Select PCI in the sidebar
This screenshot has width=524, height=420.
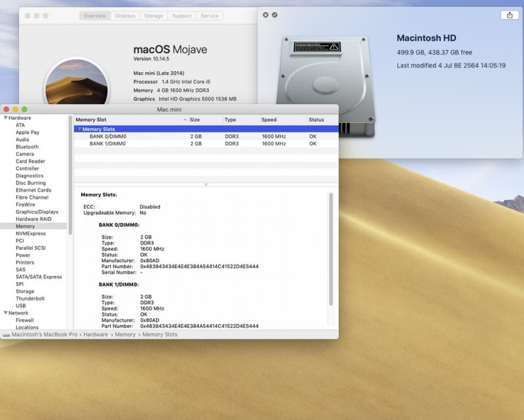point(20,240)
